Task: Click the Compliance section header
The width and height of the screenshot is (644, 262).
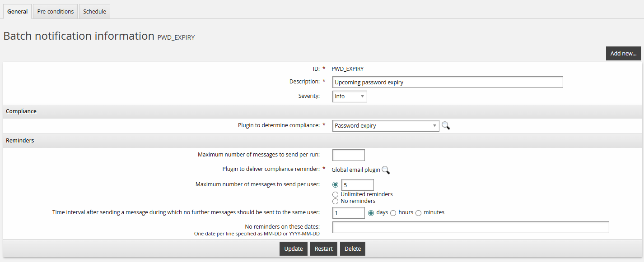Action: point(322,111)
